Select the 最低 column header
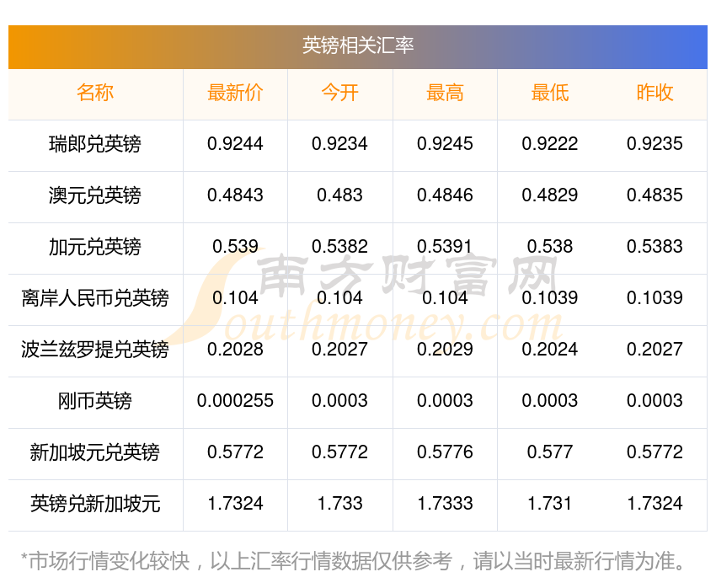The image size is (716, 588). 550,93
